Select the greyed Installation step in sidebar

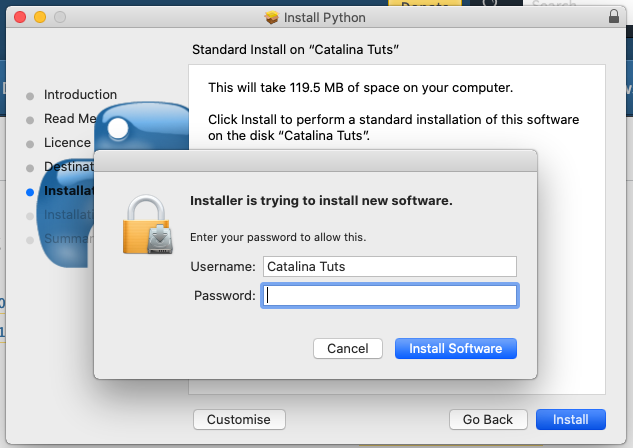pyautogui.click(x=69, y=214)
